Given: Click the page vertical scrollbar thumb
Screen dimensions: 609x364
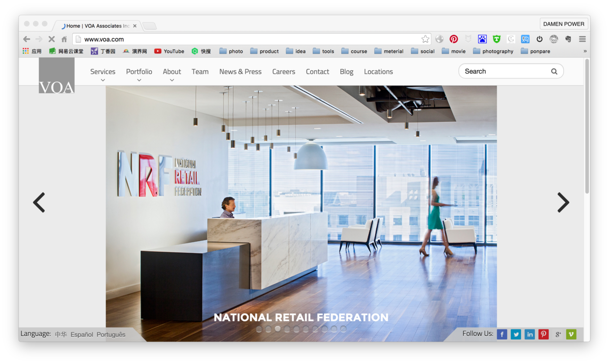Looking at the screenshot, I should pos(587,126).
